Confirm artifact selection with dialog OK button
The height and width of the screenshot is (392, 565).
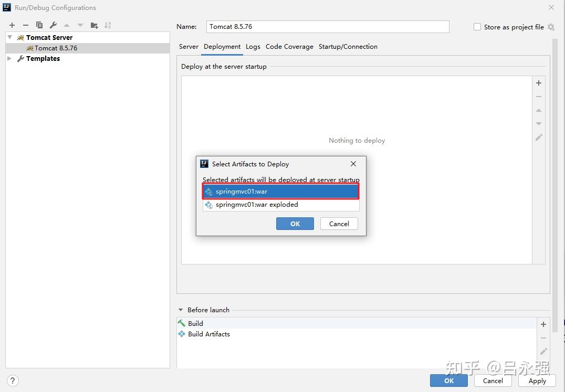click(x=295, y=224)
